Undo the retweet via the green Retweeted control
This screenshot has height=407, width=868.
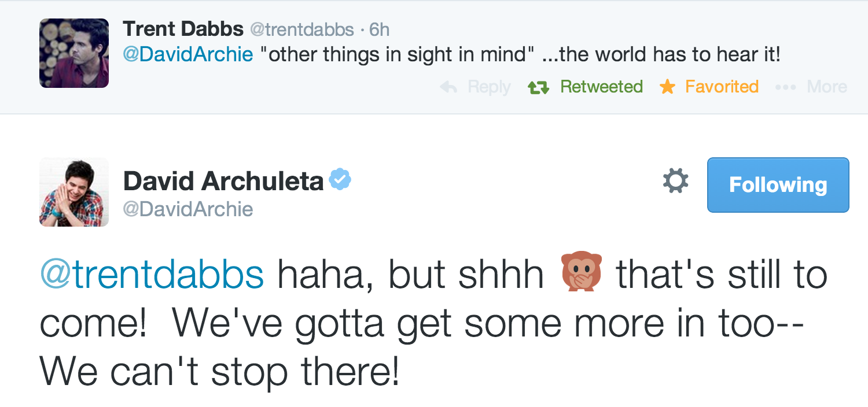(x=601, y=87)
